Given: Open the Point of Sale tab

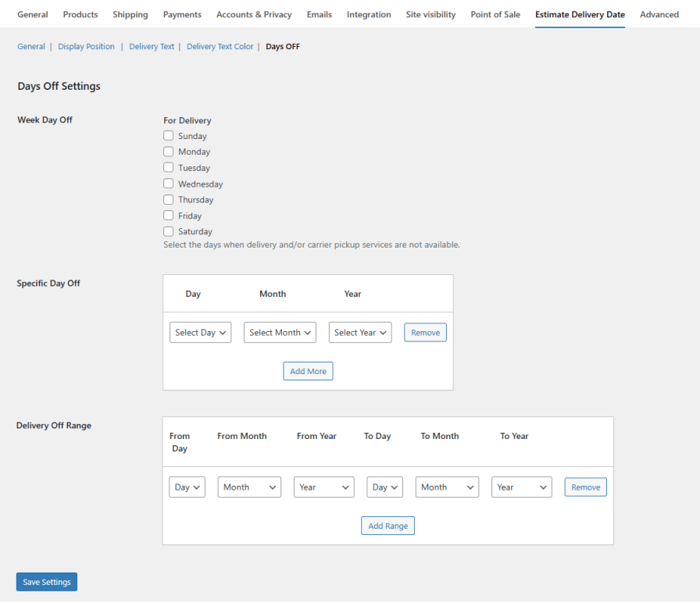Looking at the screenshot, I should coord(495,14).
